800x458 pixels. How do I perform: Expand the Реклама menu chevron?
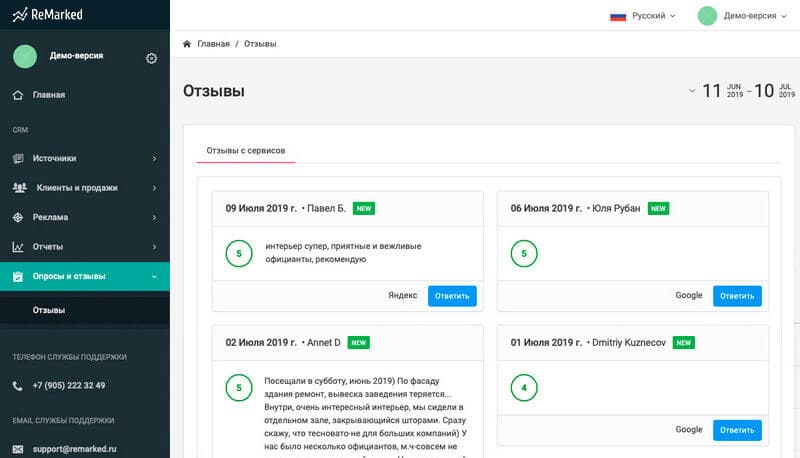[x=154, y=217]
